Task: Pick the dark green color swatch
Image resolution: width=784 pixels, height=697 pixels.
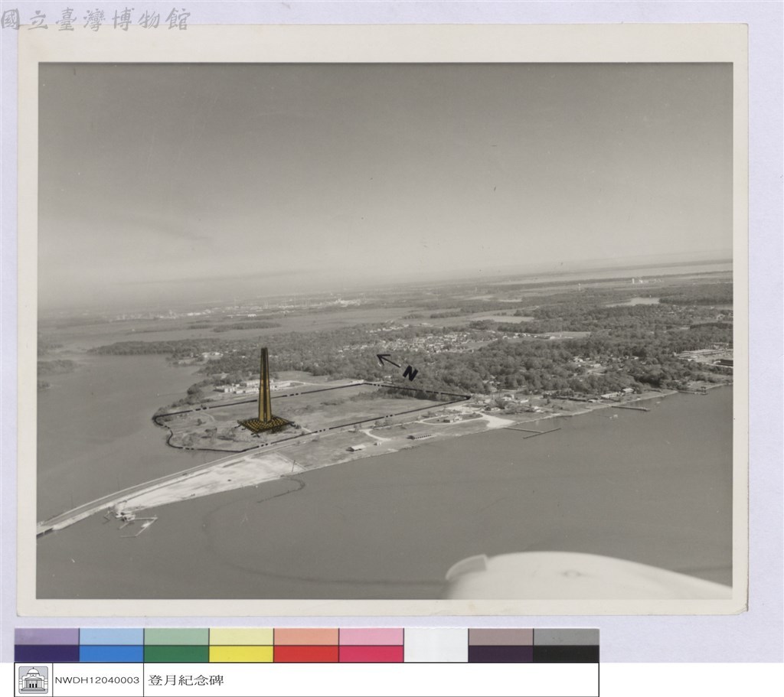Action: point(177,653)
